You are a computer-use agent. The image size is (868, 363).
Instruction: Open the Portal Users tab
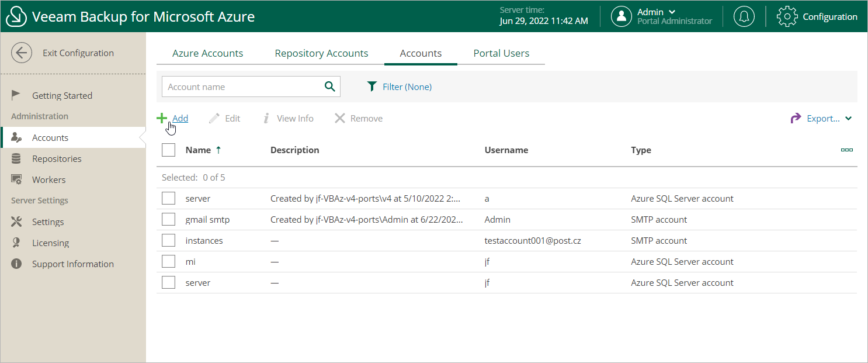click(x=501, y=53)
